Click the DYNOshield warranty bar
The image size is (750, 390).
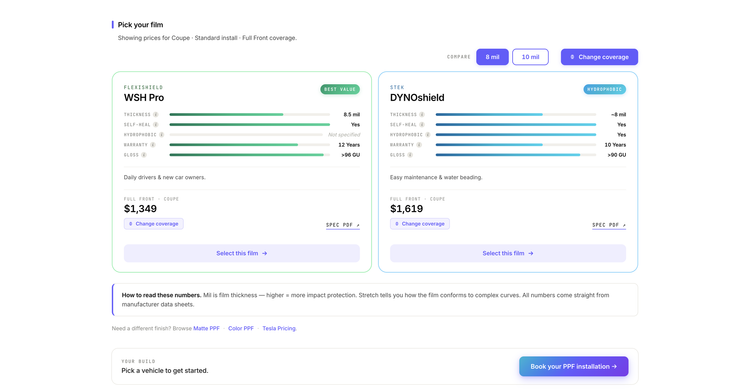pos(516,145)
